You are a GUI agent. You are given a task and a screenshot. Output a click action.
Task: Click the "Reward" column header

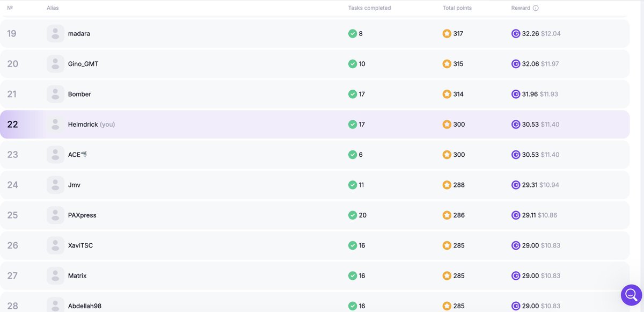click(521, 8)
